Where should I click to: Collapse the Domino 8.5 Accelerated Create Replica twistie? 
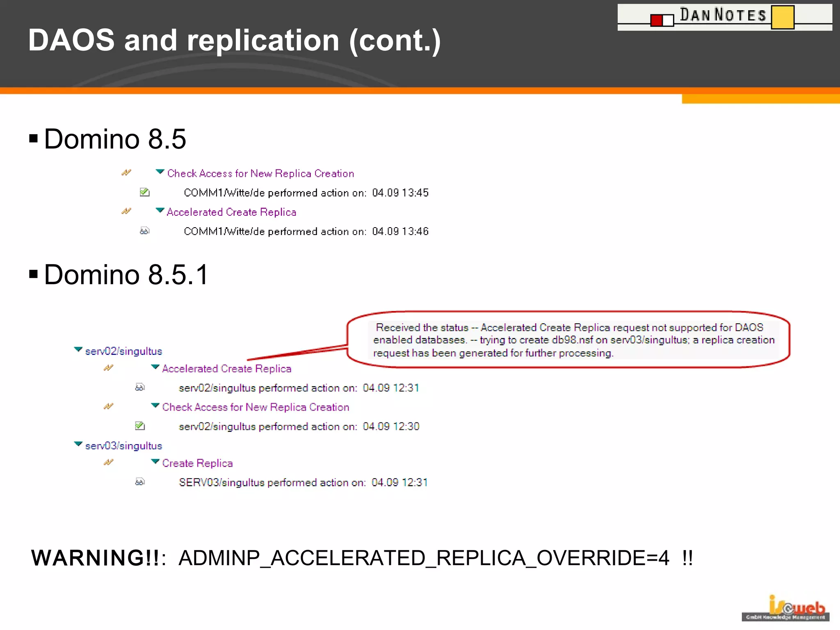click(160, 210)
